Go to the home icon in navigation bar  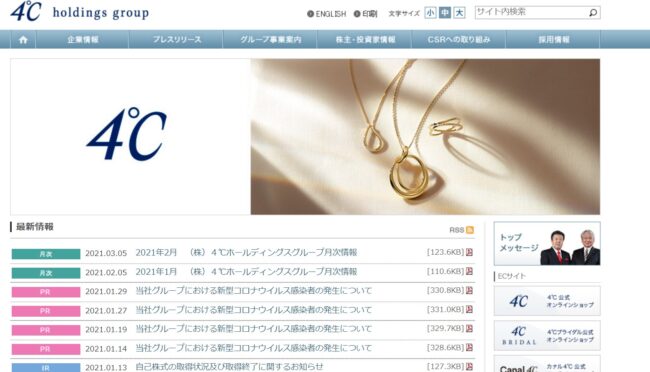[23, 40]
